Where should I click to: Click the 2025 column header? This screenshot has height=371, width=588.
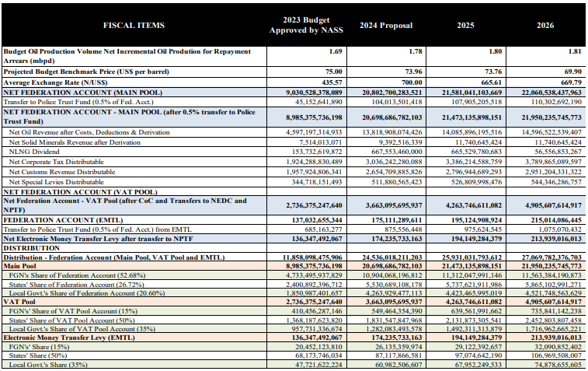[x=466, y=26]
